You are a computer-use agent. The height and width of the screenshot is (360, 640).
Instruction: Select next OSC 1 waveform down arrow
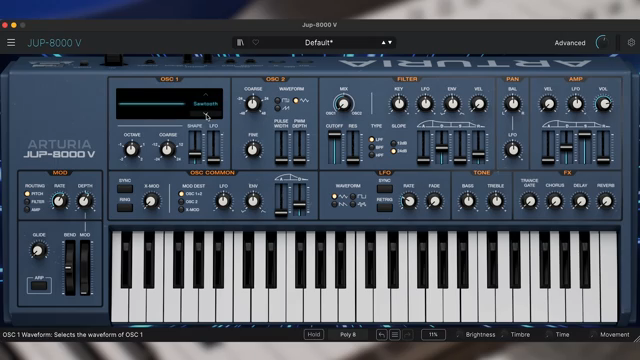click(206, 114)
